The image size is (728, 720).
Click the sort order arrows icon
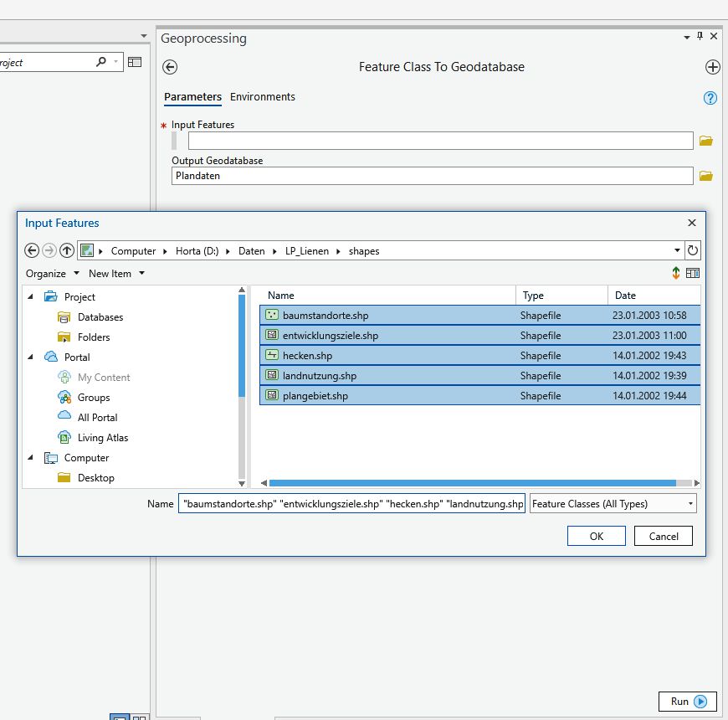(676, 273)
